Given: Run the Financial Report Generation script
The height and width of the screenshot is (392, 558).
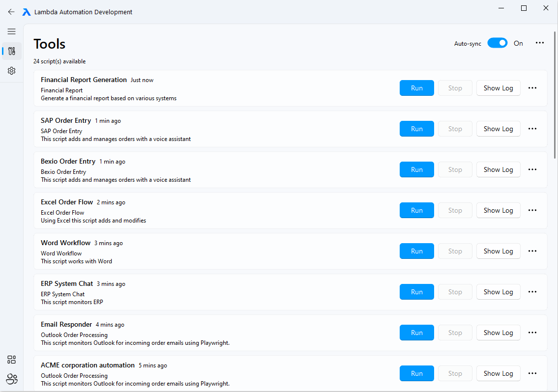Looking at the screenshot, I should point(416,87).
